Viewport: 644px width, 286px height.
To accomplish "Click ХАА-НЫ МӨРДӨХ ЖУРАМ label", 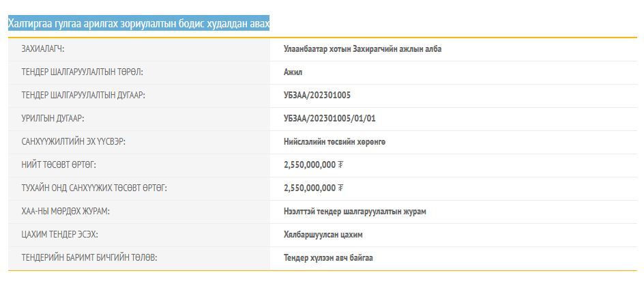I will tap(65, 212).
